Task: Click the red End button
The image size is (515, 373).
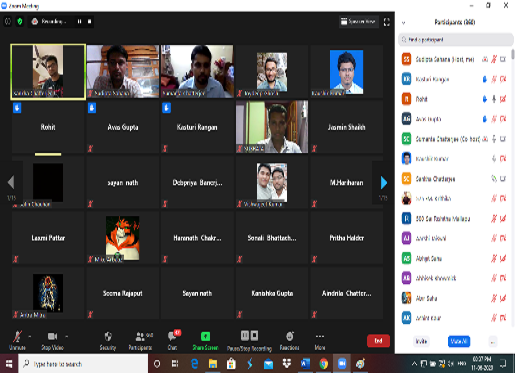Action: (378, 341)
